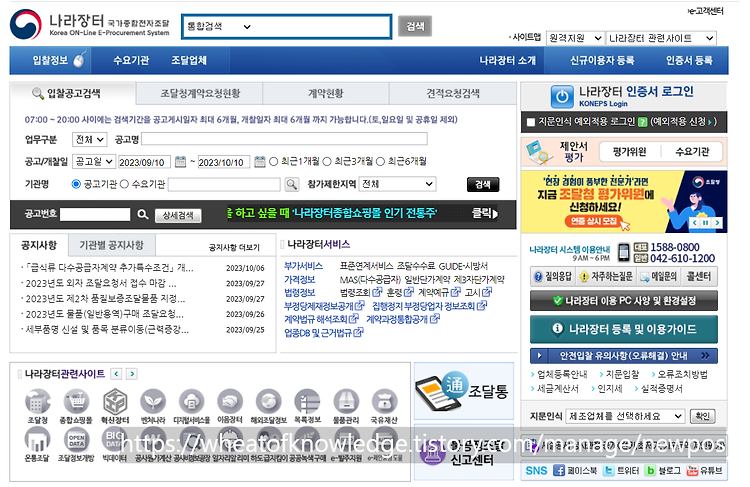This screenshot has width=750, height=487.
Task: Open the 블로그 blog SNS icon
Action: tap(650, 470)
